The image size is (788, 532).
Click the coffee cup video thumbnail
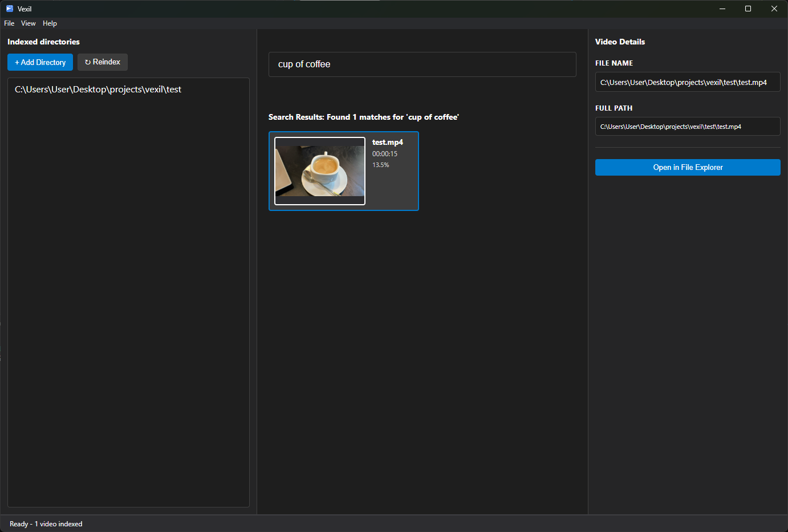[x=319, y=170]
